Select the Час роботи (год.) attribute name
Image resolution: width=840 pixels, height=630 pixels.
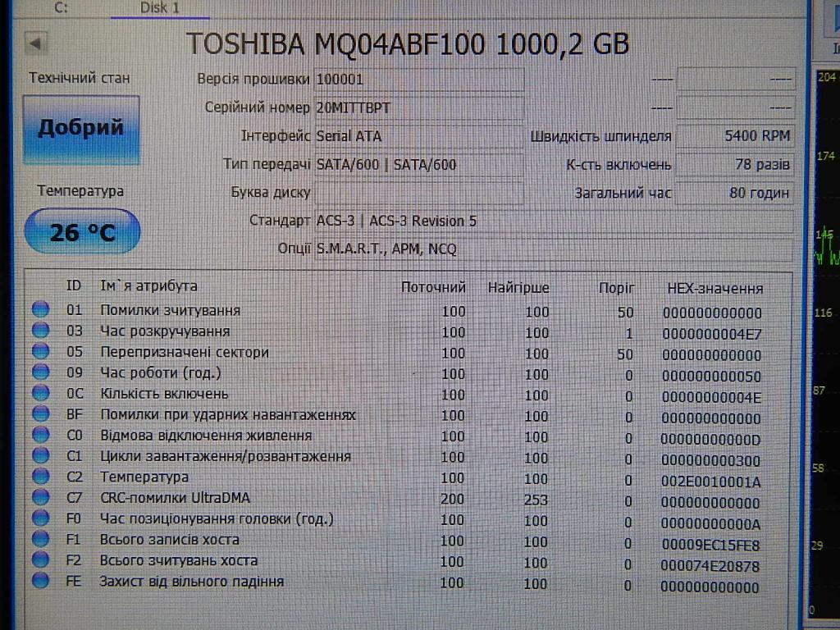point(161,373)
